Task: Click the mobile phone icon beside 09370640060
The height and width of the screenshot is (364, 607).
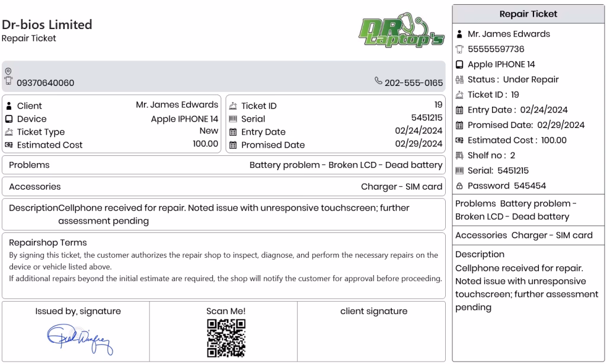Action: [8, 81]
